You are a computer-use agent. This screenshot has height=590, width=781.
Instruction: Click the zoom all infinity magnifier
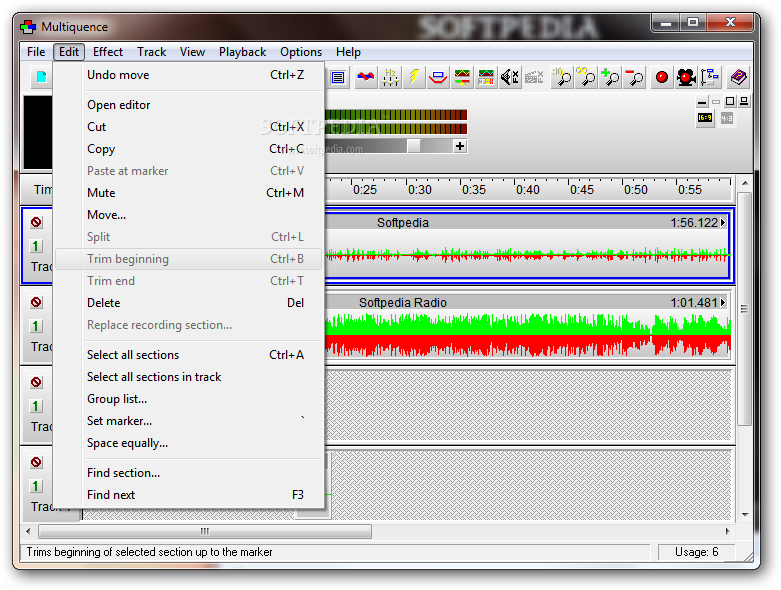[x=586, y=77]
